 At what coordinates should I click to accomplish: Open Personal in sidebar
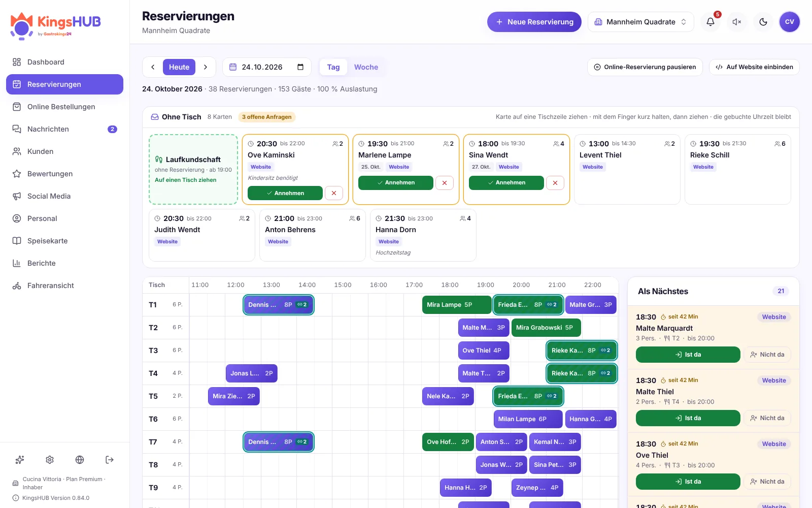click(64, 218)
